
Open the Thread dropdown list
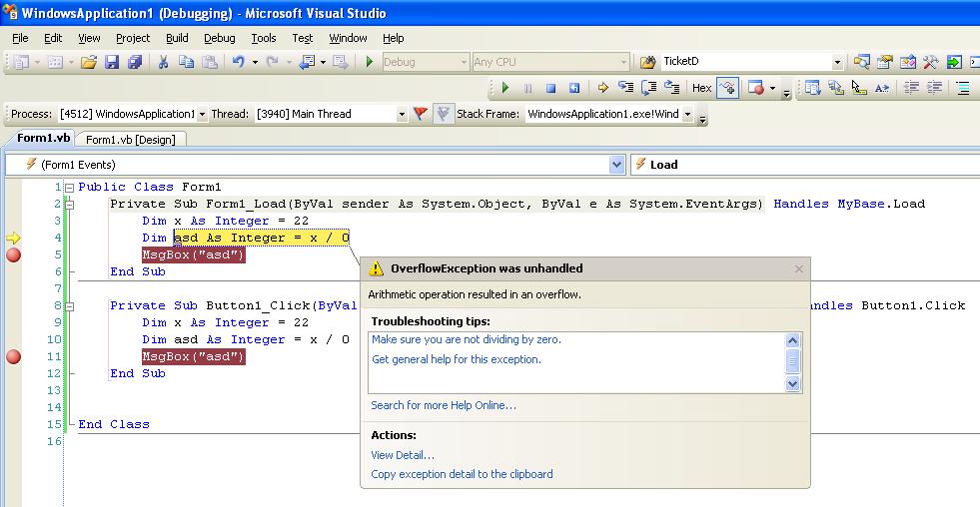(x=402, y=114)
